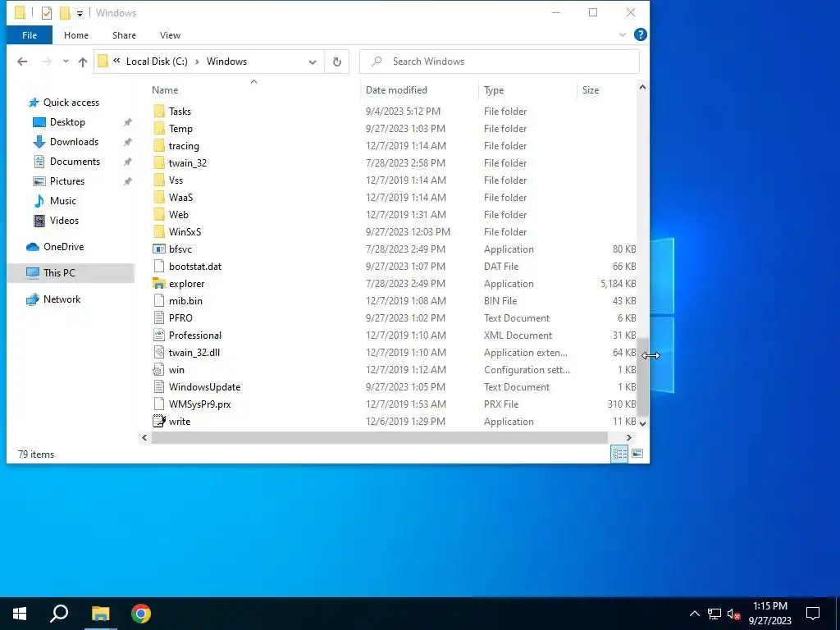This screenshot has width=840, height=630.
Task: Click address bar previous locations chevron
Action: click(116, 61)
